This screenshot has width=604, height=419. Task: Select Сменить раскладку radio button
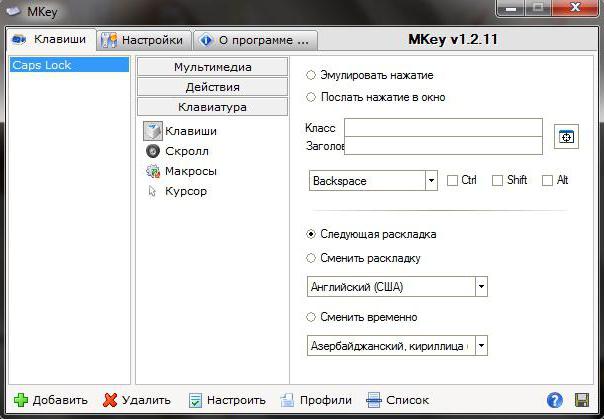pyautogui.click(x=311, y=258)
